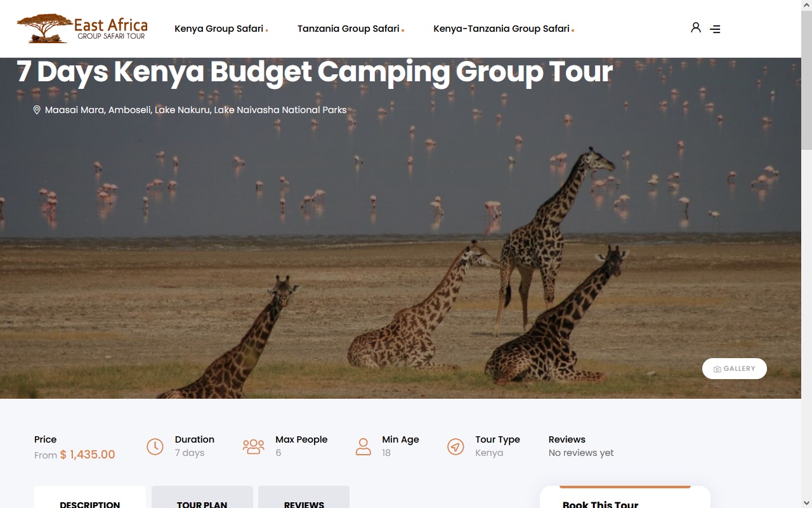Viewport: 812px width, 508px height.
Task: Switch to the Reviews tab
Action: coord(304,497)
